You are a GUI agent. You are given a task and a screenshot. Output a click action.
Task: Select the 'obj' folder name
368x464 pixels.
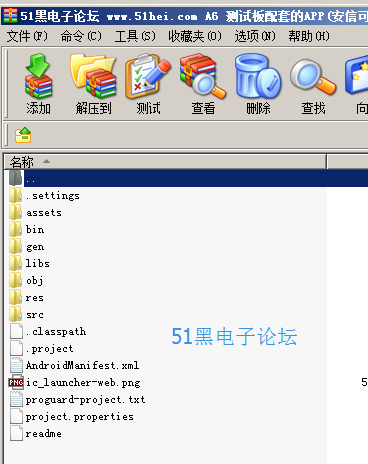coord(35,281)
